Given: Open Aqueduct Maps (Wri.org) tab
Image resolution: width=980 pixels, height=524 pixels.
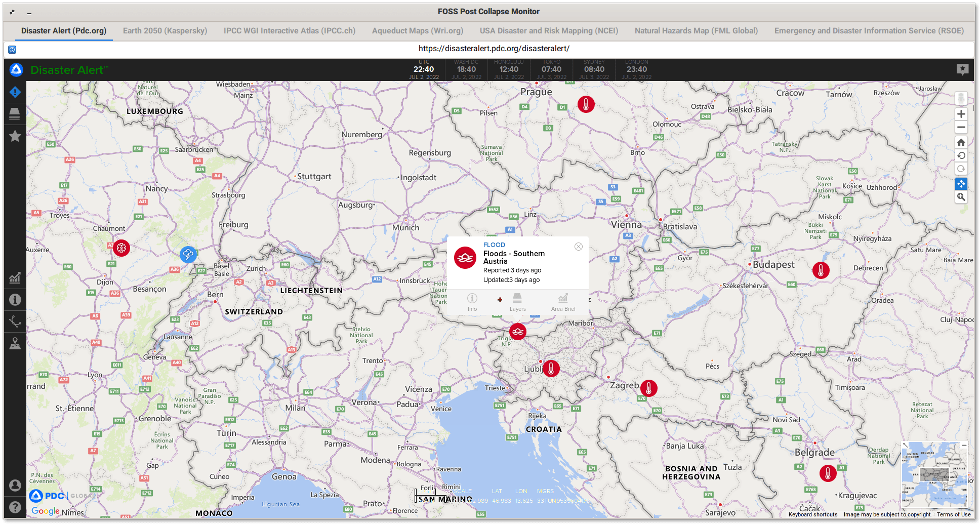Looking at the screenshot, I should [x=418, y=31].
